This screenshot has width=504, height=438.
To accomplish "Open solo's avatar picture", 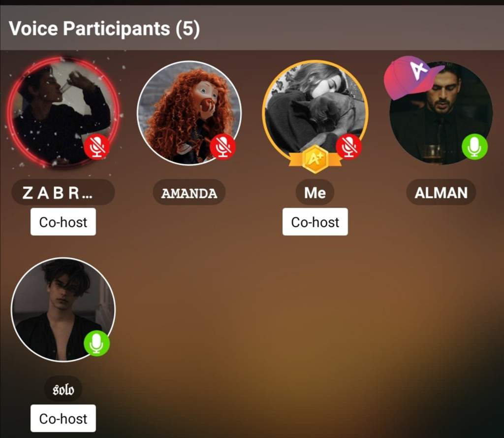I will [63, 309].
